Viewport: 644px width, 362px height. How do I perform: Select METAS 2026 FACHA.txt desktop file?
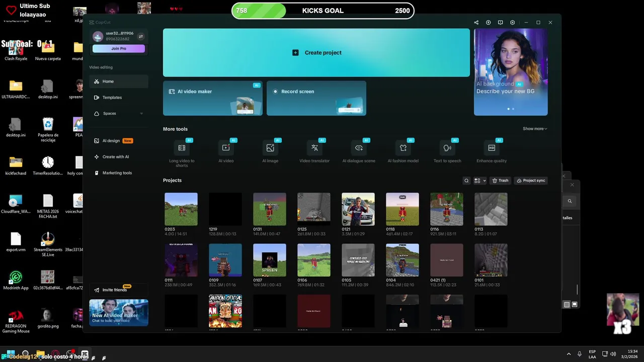pyautogui.click(x=48, y=206)
